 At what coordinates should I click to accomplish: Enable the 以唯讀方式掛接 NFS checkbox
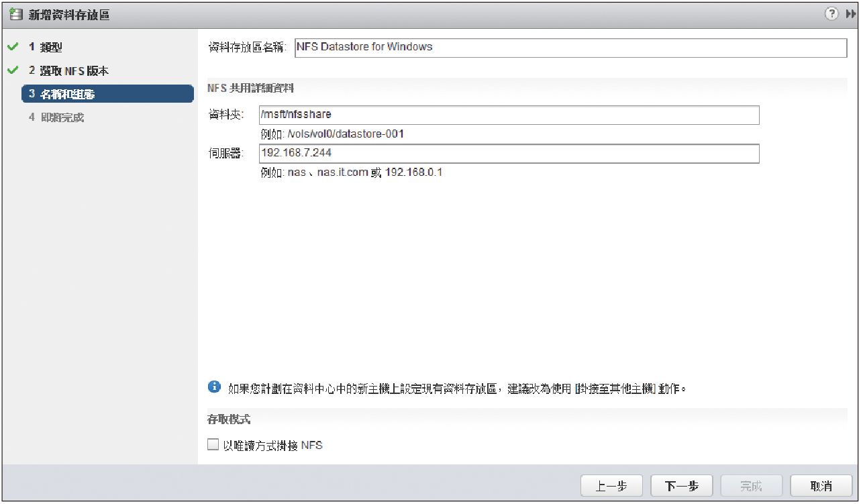click(213, 444)
